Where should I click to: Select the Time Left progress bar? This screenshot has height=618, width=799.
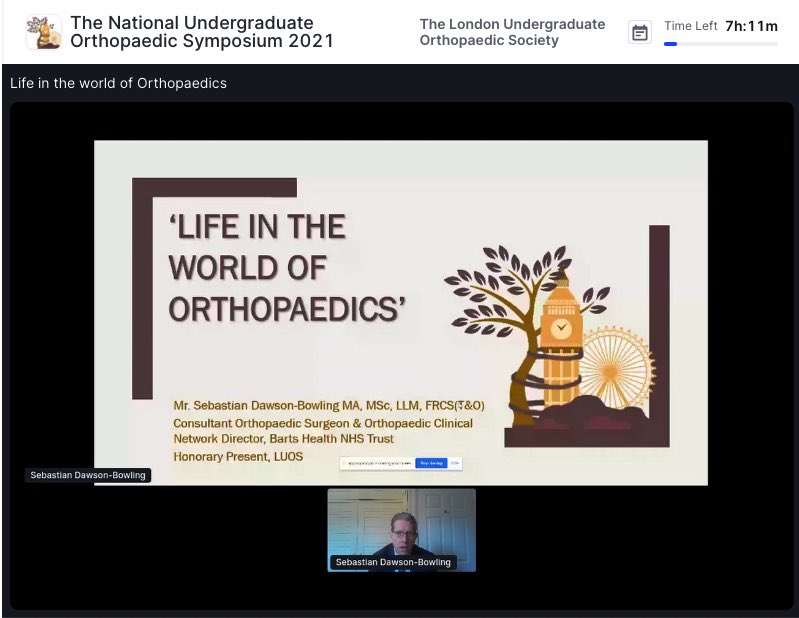(721, 44)
